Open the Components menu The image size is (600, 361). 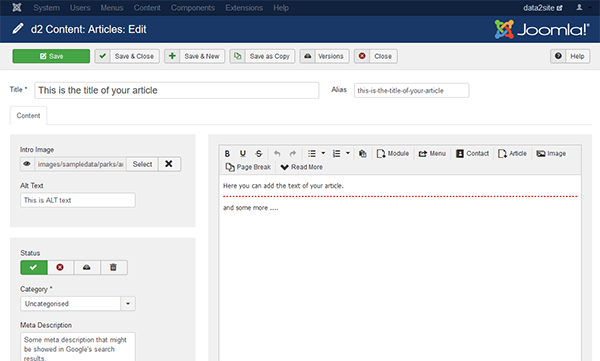[x=193, y=8]
